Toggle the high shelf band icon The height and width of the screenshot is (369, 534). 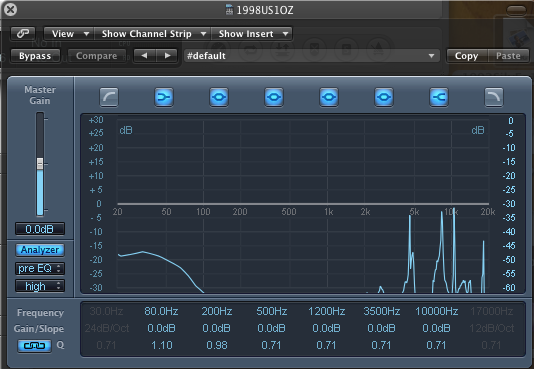pyautogui.click(x=439, y=97)
